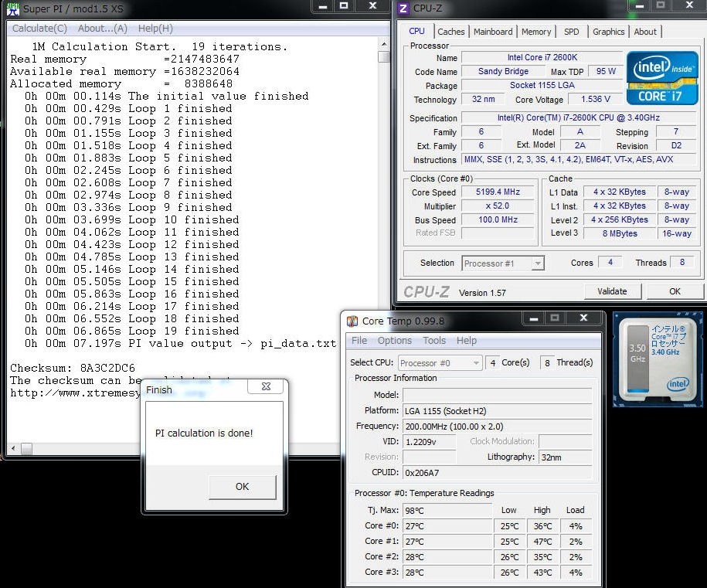The width and height of the screenshot is (707, 588).
Task: Click the Validate button in CPU-Z
Action: [612, 291]
